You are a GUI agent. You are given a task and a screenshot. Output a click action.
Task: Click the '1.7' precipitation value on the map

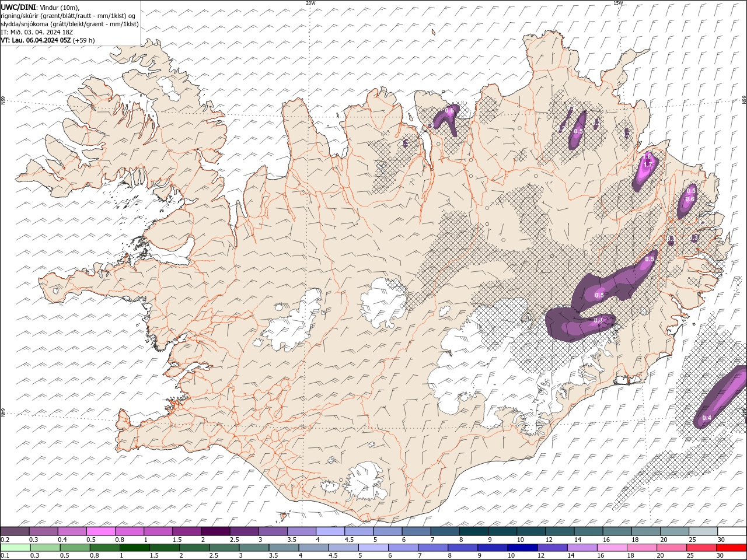pos(647,165)
